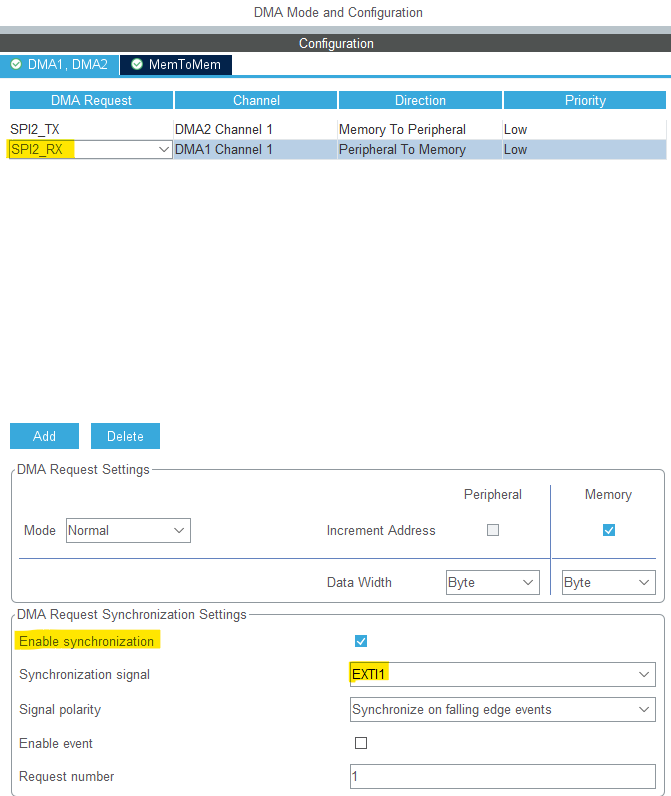This screenshot has height=796, width=671.
Task: Select the DMA1 Channel 1 cell
Action: (x=256, y=149)
